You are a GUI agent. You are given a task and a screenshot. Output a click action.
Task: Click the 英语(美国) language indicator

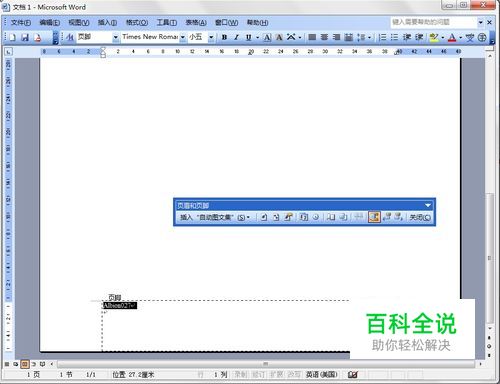pyautogui.click(x=322, y=375)
